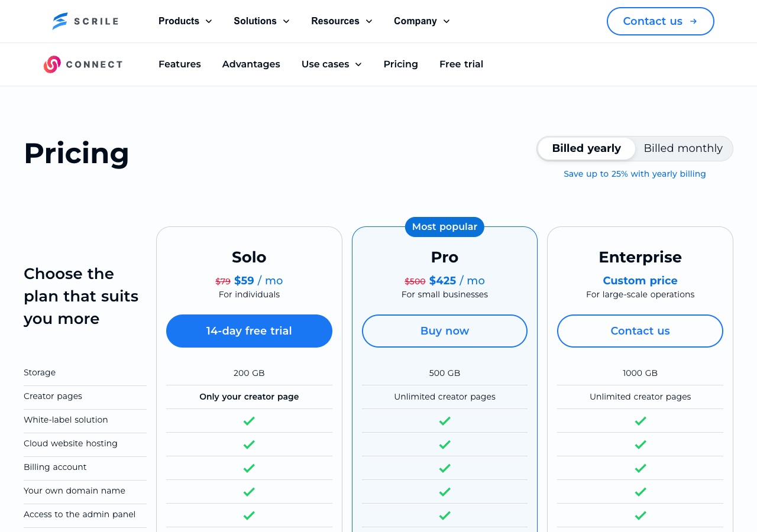Click Pro's Billing account checkmark
The image size is (757, 532).
click(445, 468)
